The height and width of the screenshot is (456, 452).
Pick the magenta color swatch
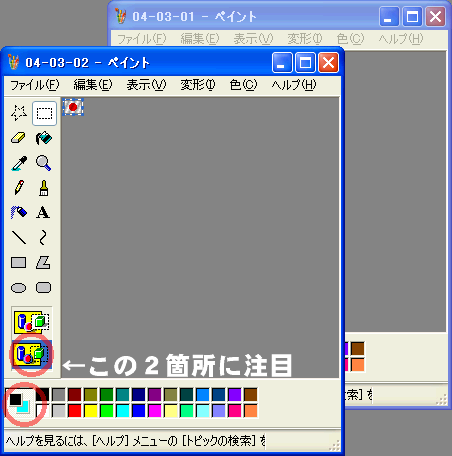click(155, 411)
